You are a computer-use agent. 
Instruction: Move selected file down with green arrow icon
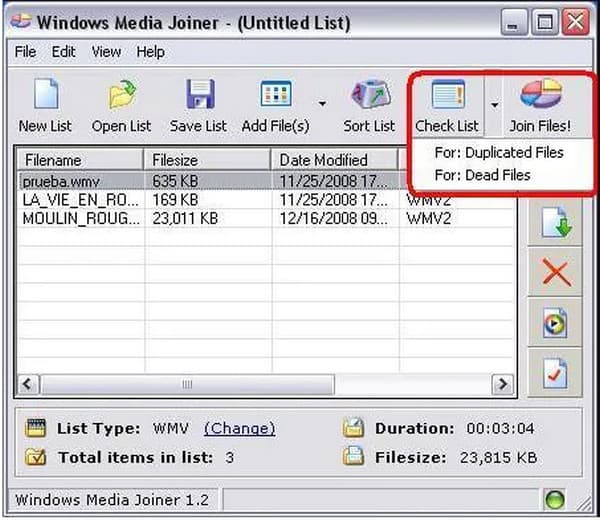[556, 222]
